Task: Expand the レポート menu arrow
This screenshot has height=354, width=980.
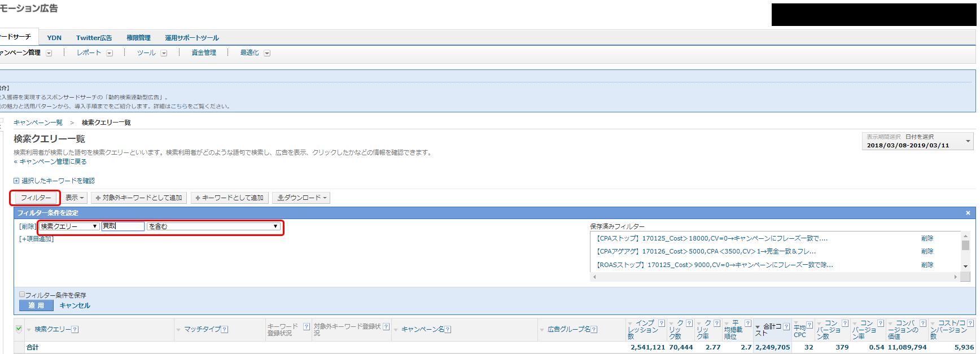Action: (x=110, y=53)
